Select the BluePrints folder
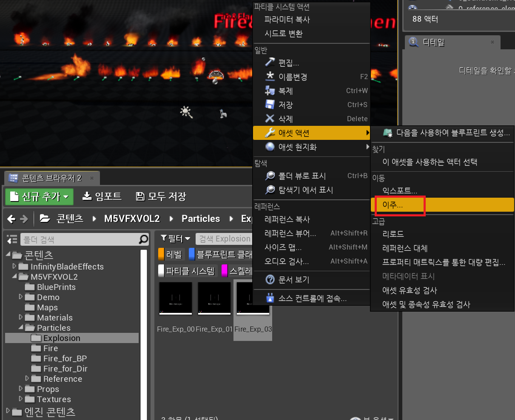The height and width of the screenshot is (420, 515). pos(56,287)
